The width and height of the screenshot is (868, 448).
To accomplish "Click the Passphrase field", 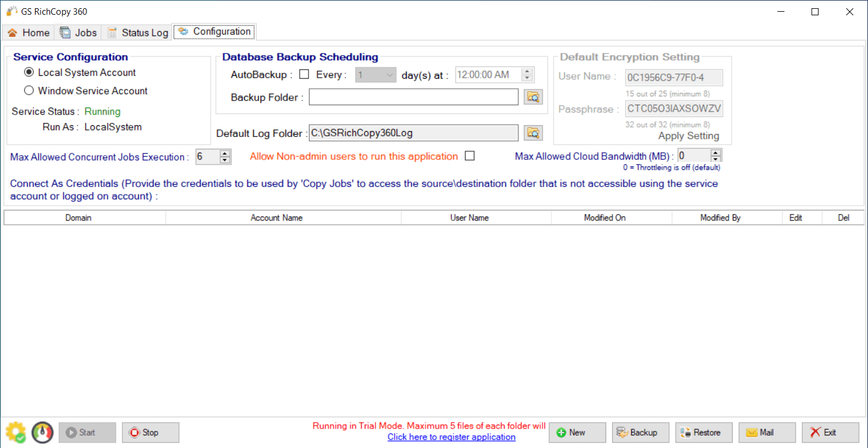I will pos(674,109).
